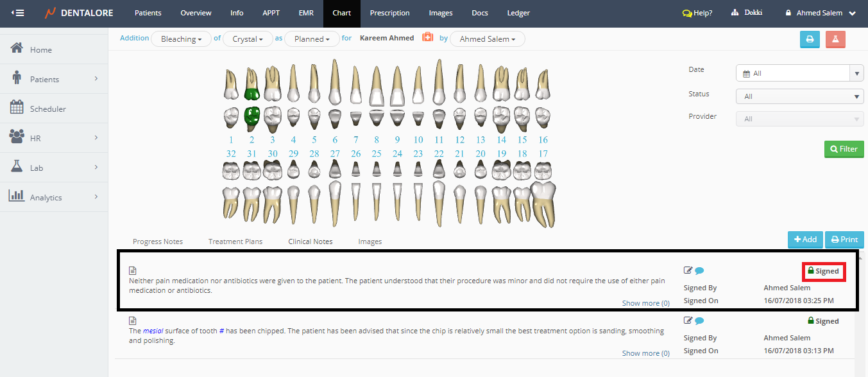Open the Bleaching procedure dropdown
The image size is (868, 377).
pos(181,39)
